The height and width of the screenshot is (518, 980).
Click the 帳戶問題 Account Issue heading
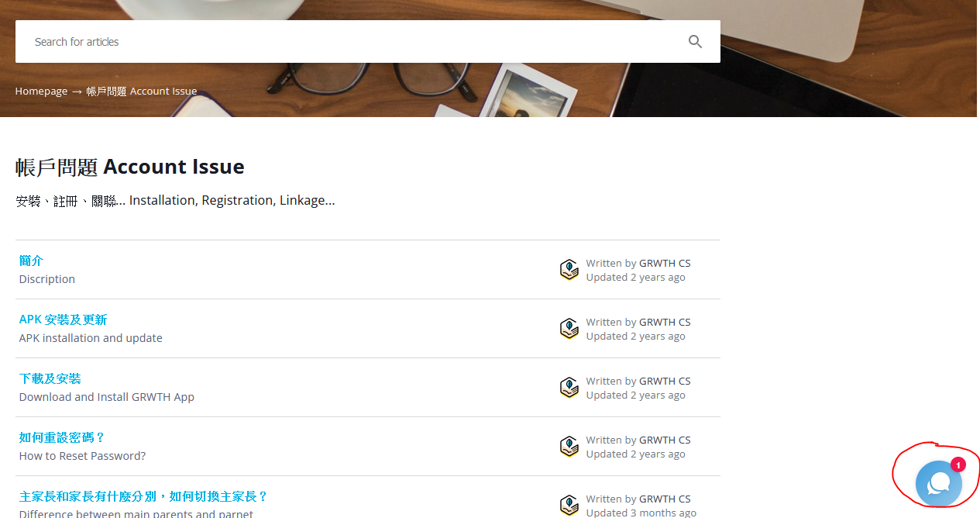coord(130,167)
